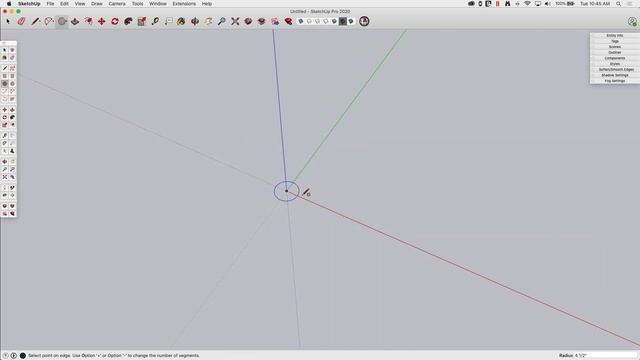Image resolution: width=640 pixels, height=360 pixels.
Task: Select the Line tool in left tool palette
Action: 4,68
